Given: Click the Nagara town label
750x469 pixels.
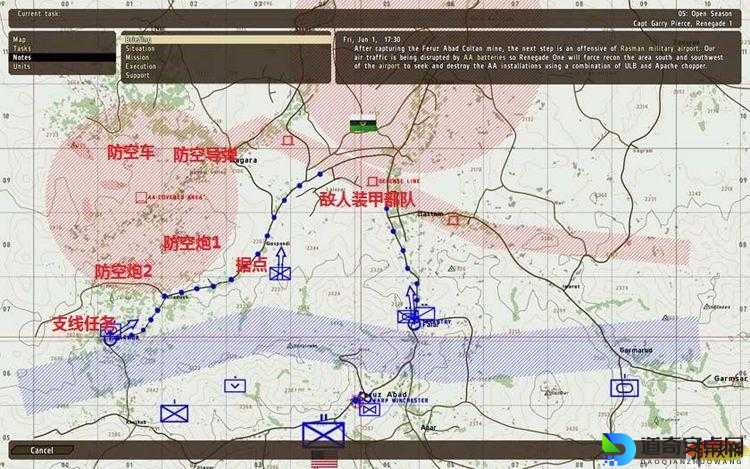Looking at the screenshot, I should (x=245, y=161).
